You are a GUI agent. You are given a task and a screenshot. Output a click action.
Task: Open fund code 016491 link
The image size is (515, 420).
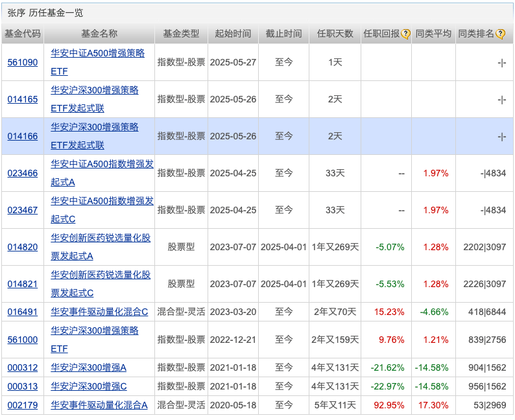coord(23,312)
